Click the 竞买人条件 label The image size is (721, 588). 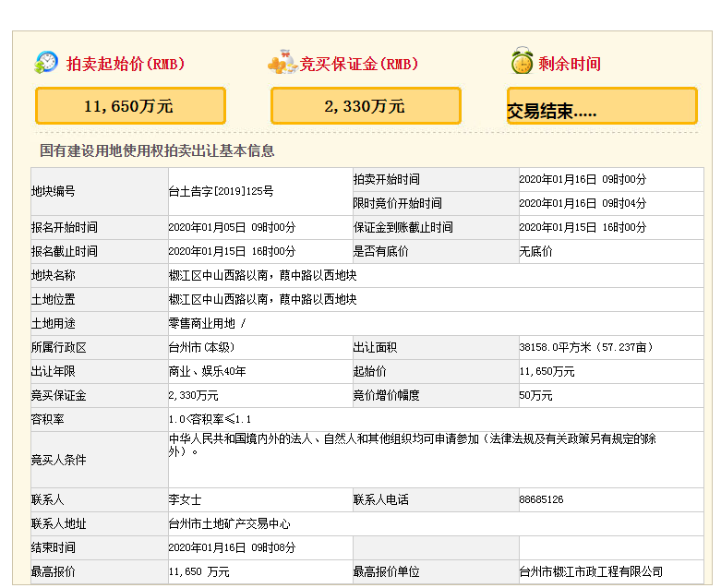point(58,460)
